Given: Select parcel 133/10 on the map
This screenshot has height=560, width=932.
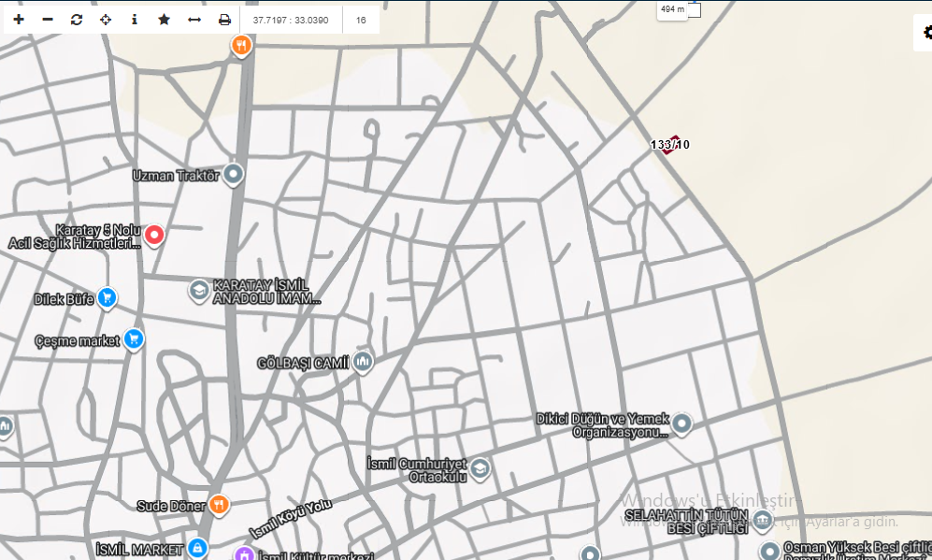Looking at the screenshot, I should pos(670,145).
